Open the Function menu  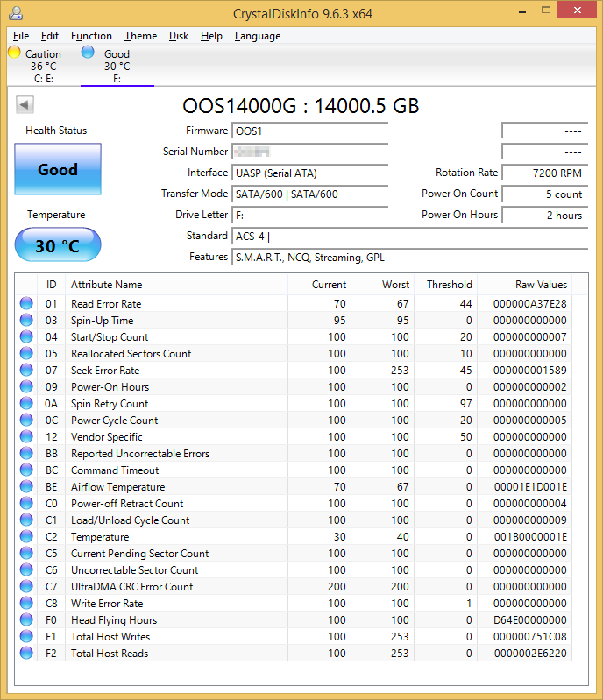91,36
